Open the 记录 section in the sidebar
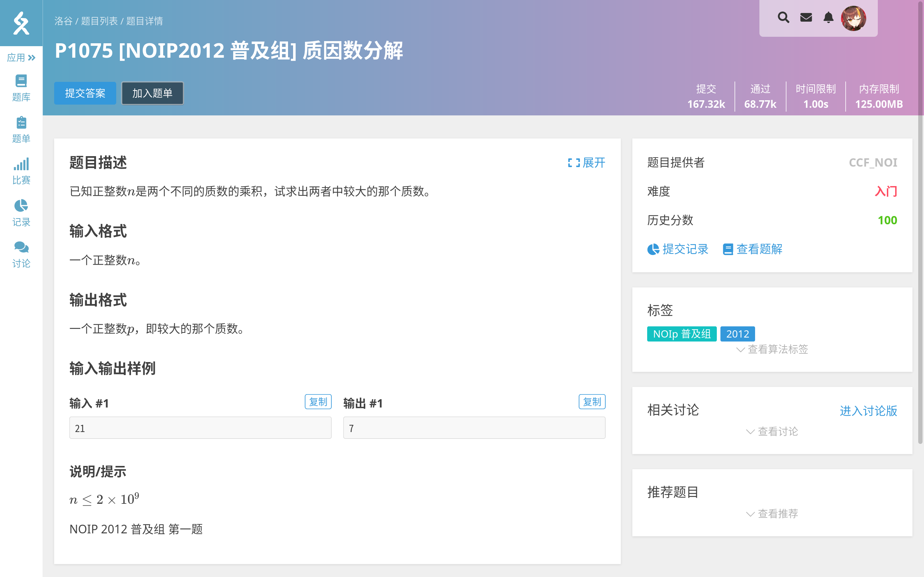The height and width of the screenshot is (577, 924). click(x=21, y=212)
